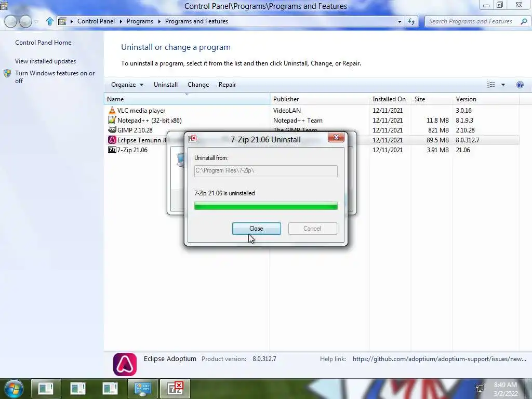This screenshot has width=532, height=399.
Task: Close the 7-Zip Uninstall dialog with red X
Action: pyautogui.click(x=336, y=137)
